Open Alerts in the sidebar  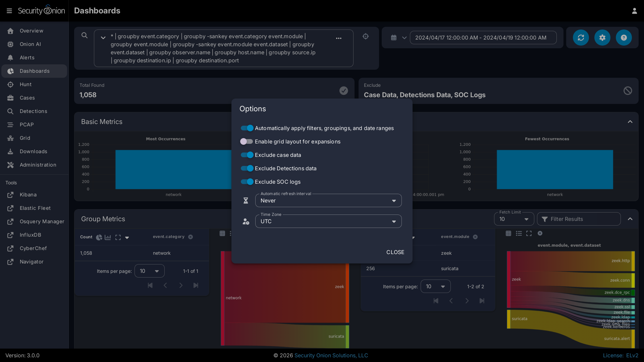click(x=27, y=58)
